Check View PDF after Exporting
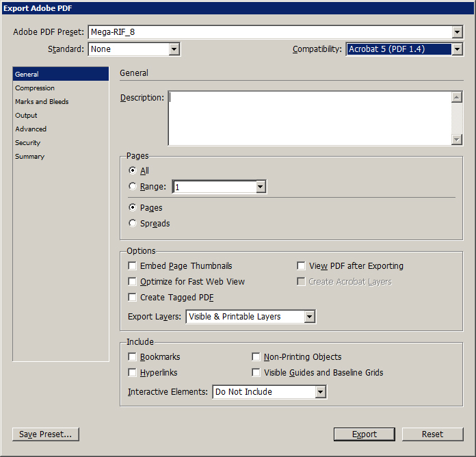Viewport: 476px width, 457px height. 301,266
